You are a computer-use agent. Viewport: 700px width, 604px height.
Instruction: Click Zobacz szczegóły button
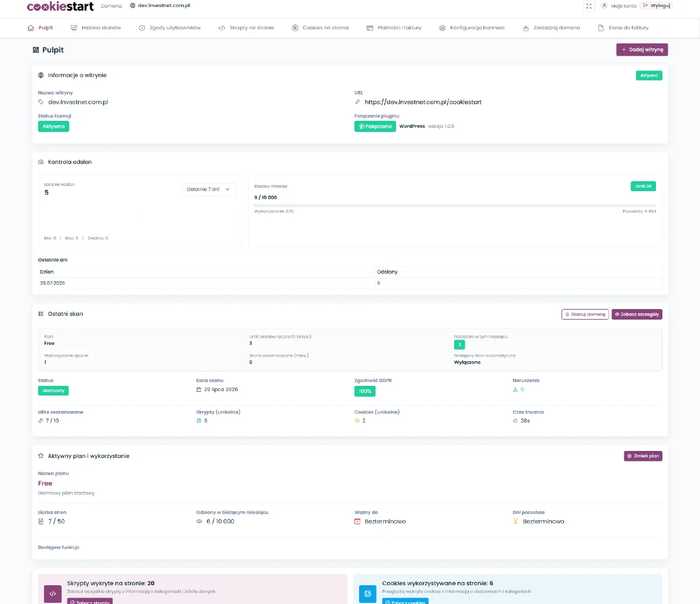637,314
